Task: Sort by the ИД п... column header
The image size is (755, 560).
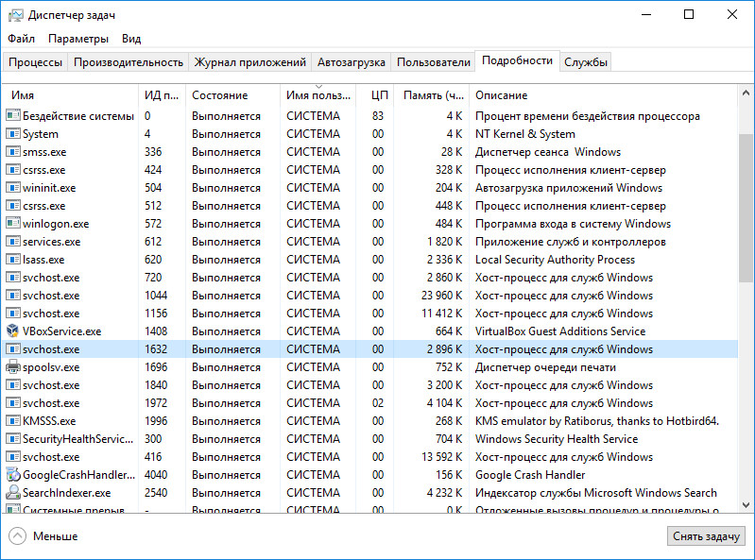Action: [162, 95]
